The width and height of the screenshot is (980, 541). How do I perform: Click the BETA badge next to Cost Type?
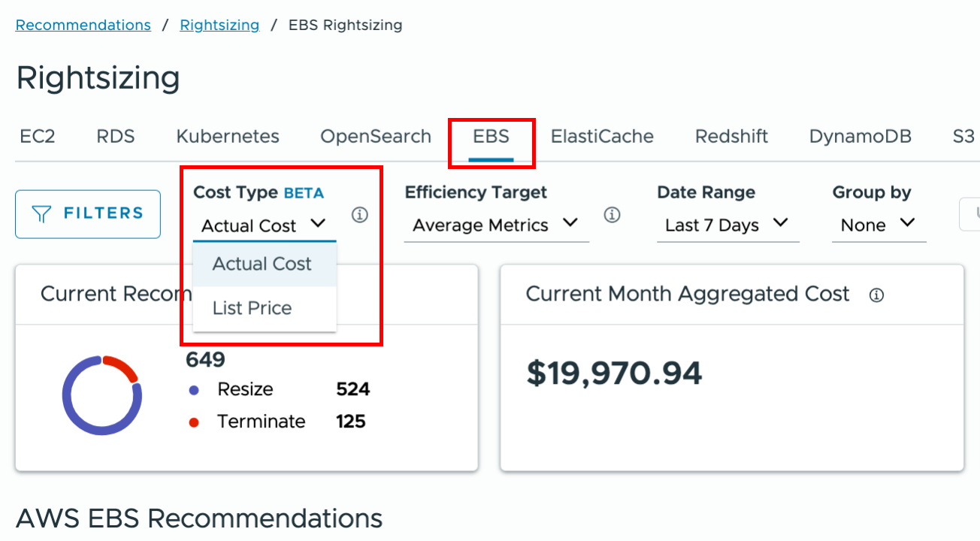(x=303, y=192)
